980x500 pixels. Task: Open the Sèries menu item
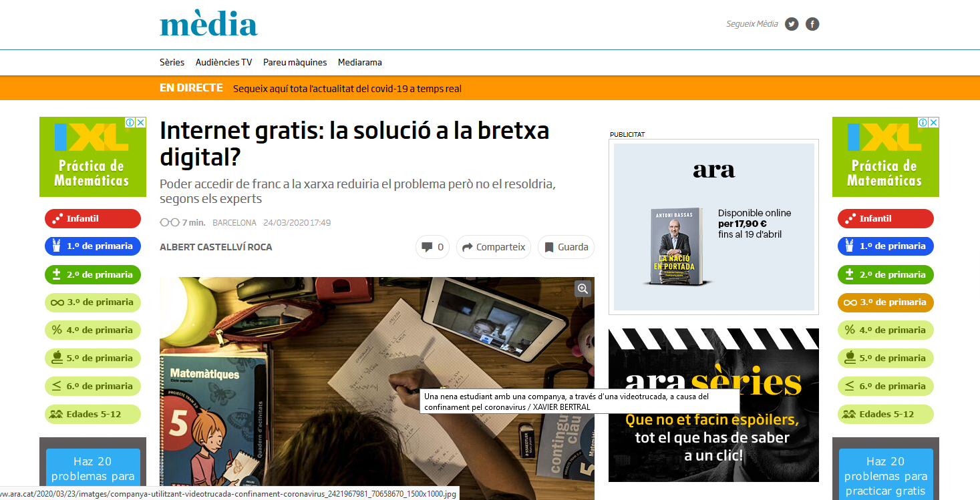click(x=172, y=62)
